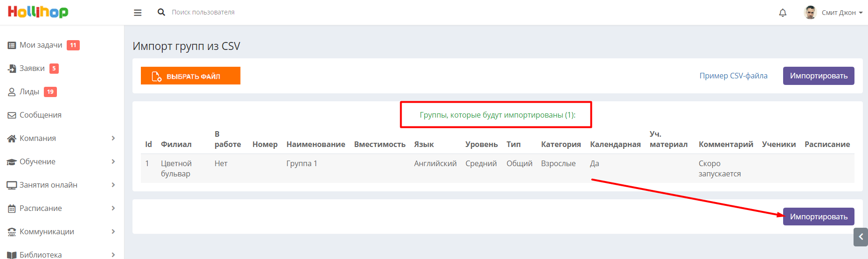
Task: Open the Смит Джон account dropdown
Action: click(x=842, y=13)
